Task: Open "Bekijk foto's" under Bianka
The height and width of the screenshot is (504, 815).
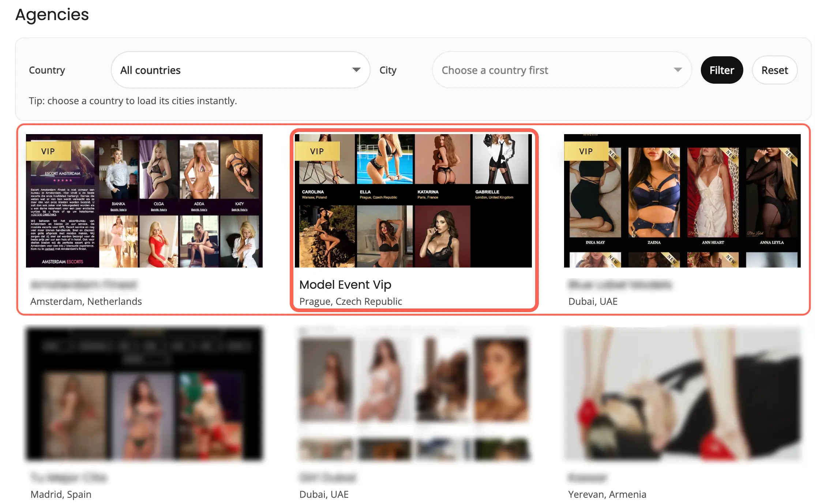Action: click(119, 209)
